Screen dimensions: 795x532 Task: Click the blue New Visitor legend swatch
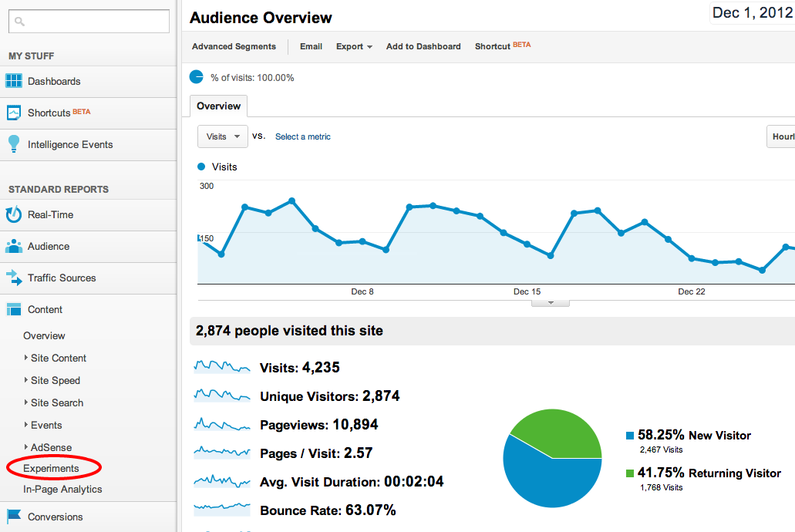click(x=630, y=436)
